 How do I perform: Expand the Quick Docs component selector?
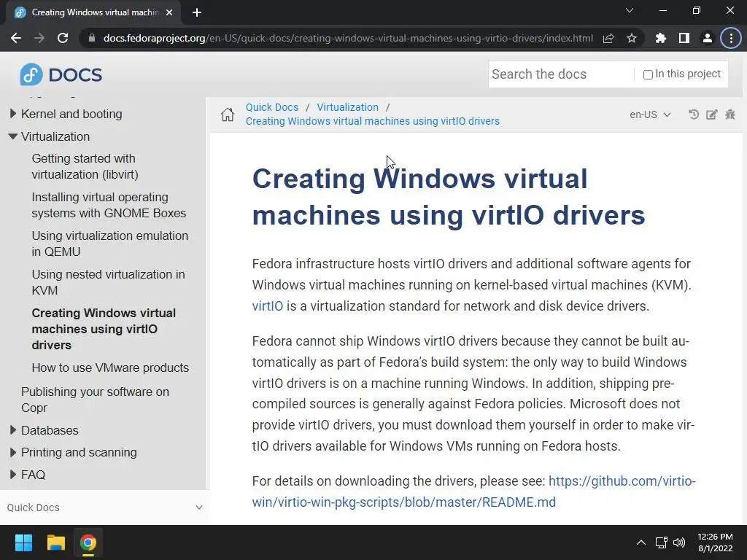click(105, 507)
